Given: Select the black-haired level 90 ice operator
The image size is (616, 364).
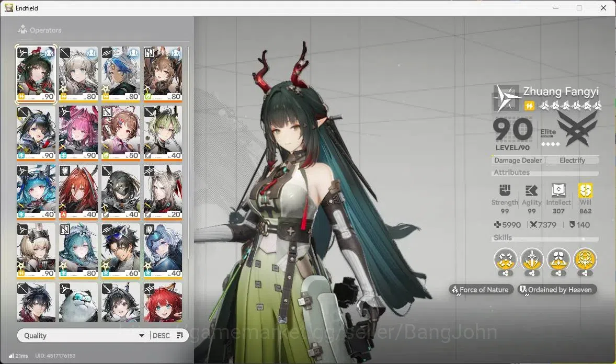Looking at the screenshot, I should pyautogui.click(x=36, y=133).
